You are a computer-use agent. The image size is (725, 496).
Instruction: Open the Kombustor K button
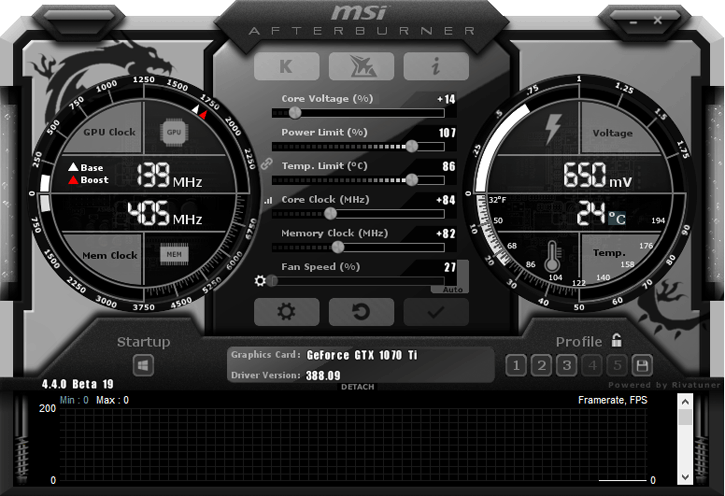[286, 67]
